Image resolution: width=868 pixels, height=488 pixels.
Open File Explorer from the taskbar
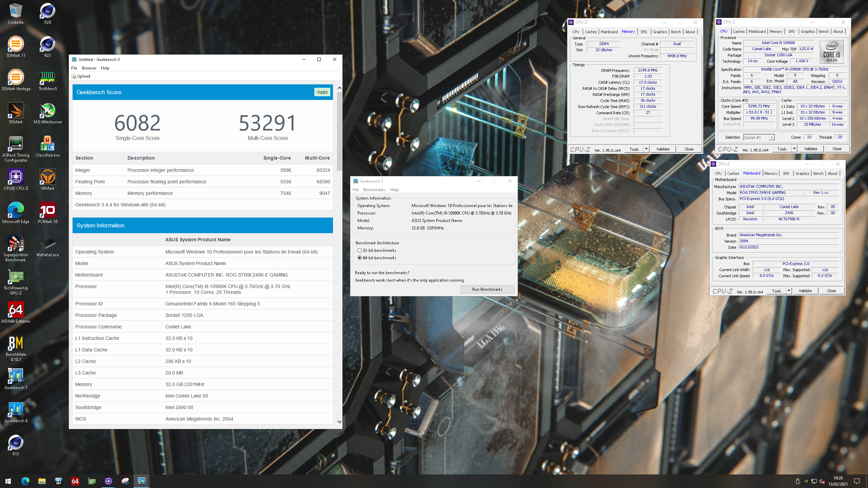pyautogui.click(x=42, y=481)
